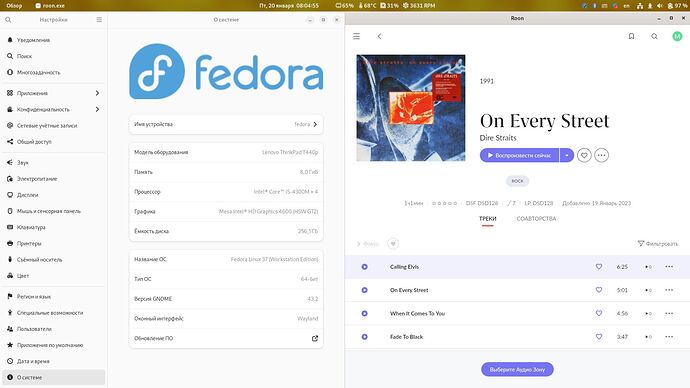Open Roon bookmarks icon

(631, 37)
